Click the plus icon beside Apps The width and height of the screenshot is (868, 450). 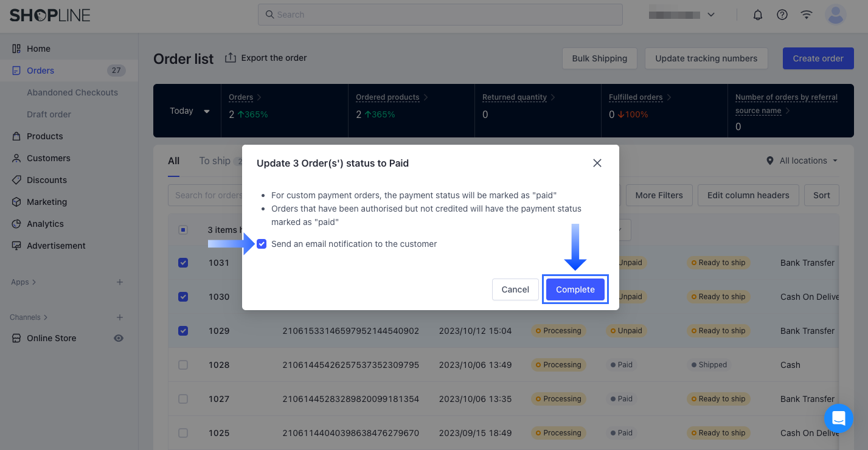[120, 282]
